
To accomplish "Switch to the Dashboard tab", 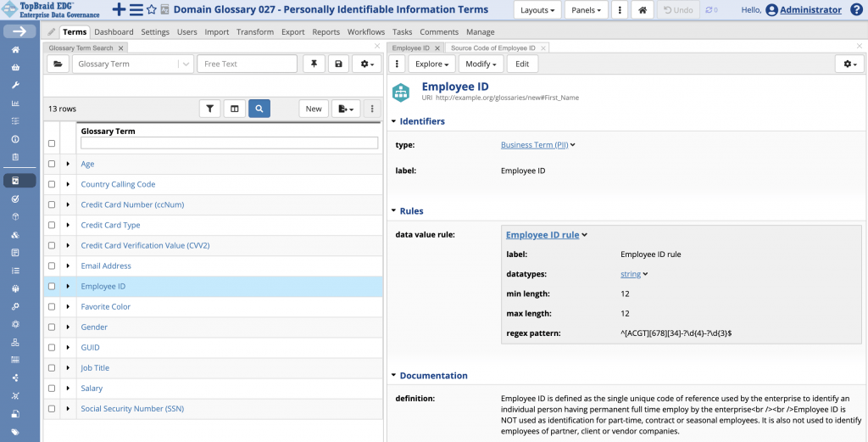I will 114,32.
